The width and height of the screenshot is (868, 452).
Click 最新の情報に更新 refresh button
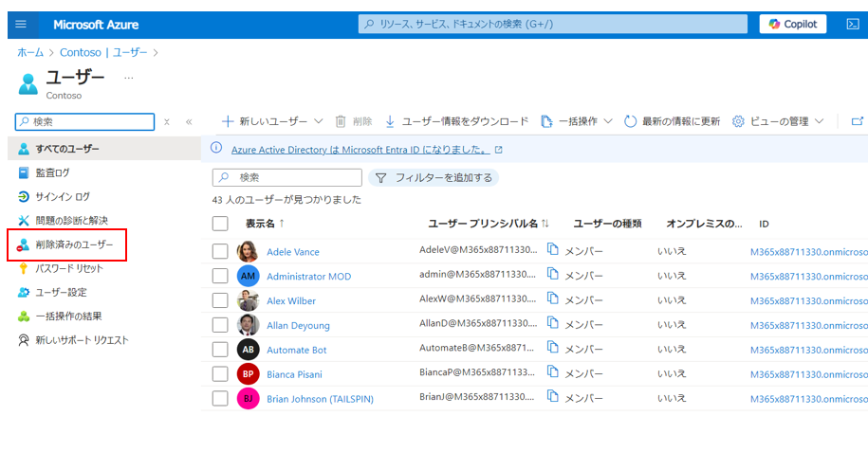[x=672, y=121]
